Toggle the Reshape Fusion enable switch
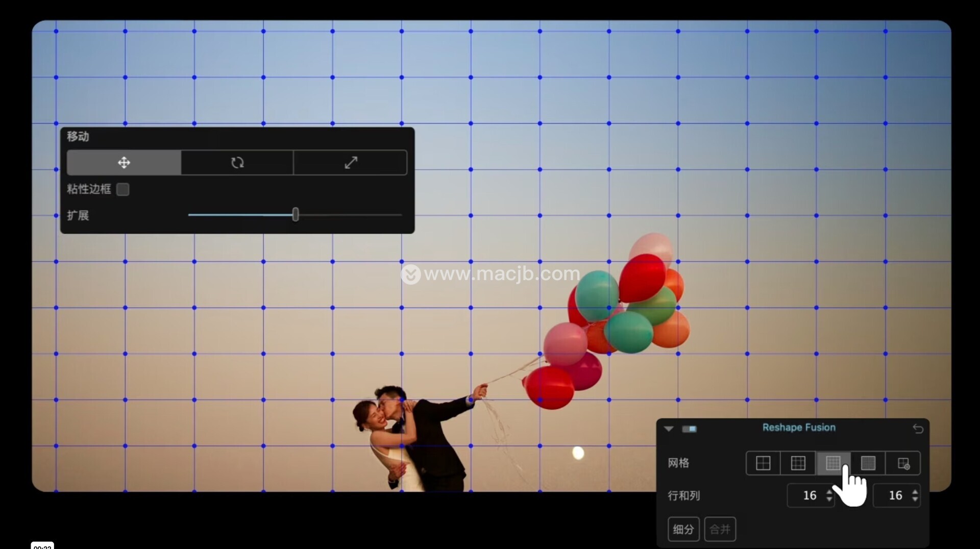The width and height of the screenshot is (980, 549). [x=689, y=429]
